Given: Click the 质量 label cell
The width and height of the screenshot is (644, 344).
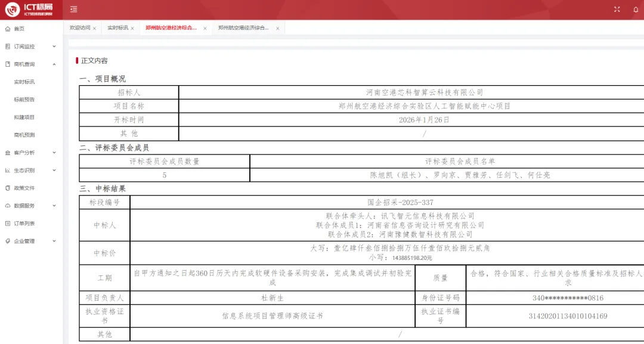Looking at the screenshot, I should (441, 278).
